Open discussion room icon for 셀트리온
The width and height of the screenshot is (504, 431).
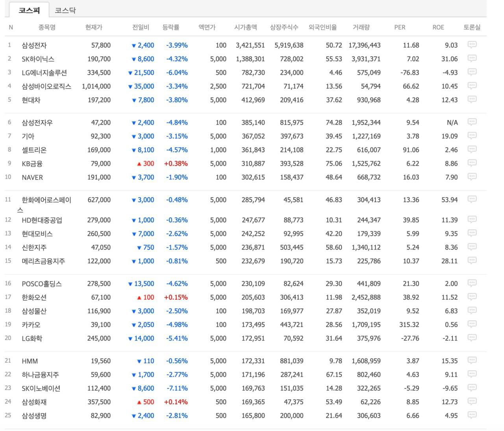(472, 149)
